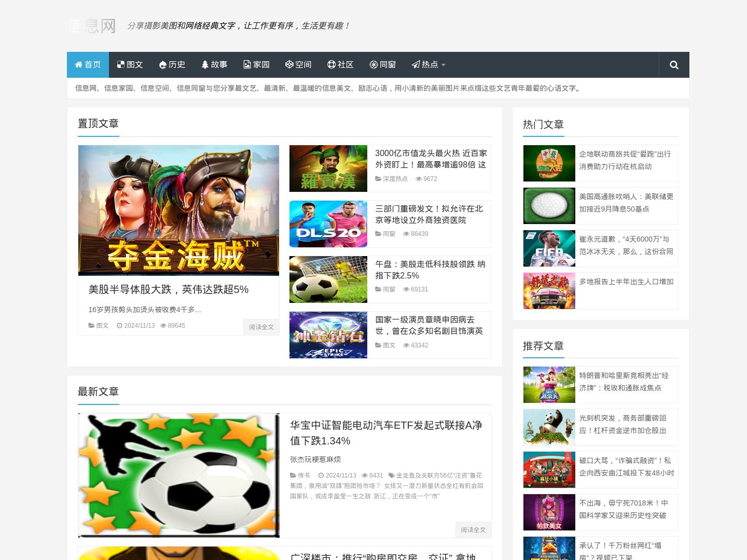
Task: Go to 图文 menu item
Action: pos(130,65)
